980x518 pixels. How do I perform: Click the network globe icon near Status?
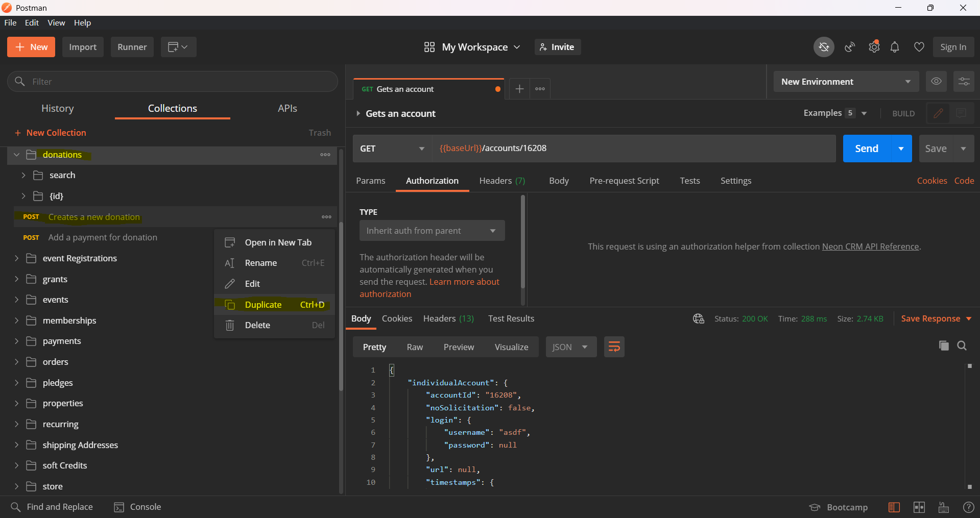(x=699, y=318)
